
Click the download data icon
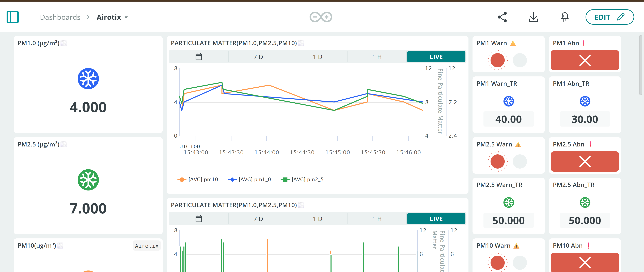coord(533,17)
